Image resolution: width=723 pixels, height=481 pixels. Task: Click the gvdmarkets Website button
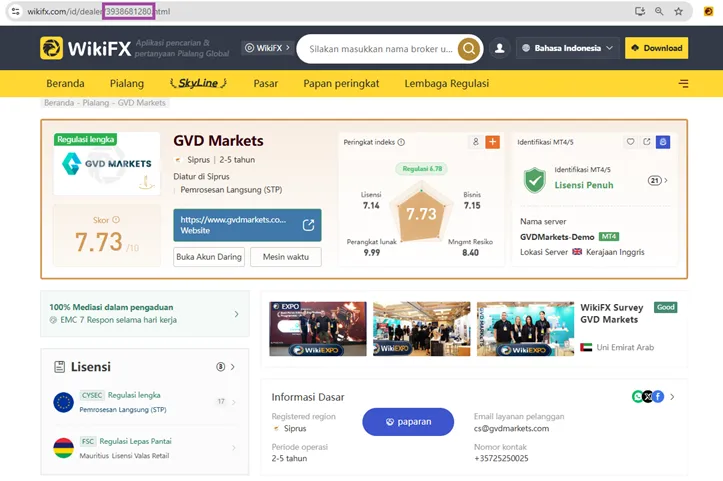tap(247, 225)
